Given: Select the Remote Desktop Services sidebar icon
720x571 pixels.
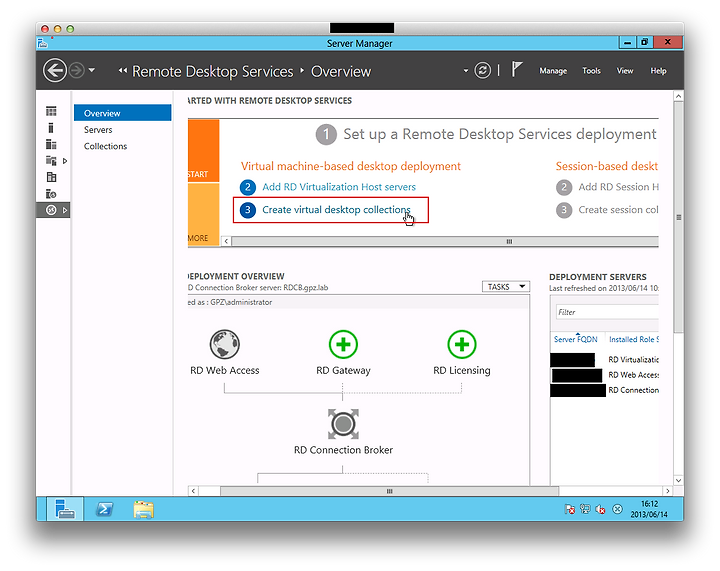Looking at the screenshot, I should point(51,210).
